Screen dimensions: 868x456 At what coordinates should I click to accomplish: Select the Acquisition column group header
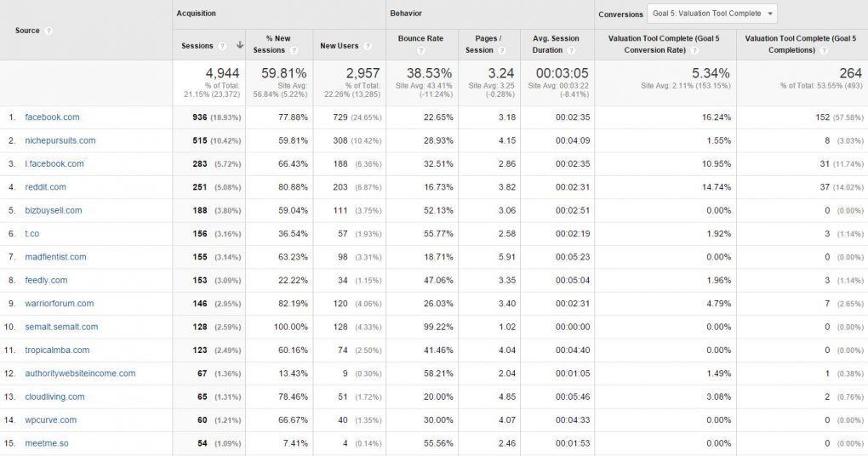[196, 14]
